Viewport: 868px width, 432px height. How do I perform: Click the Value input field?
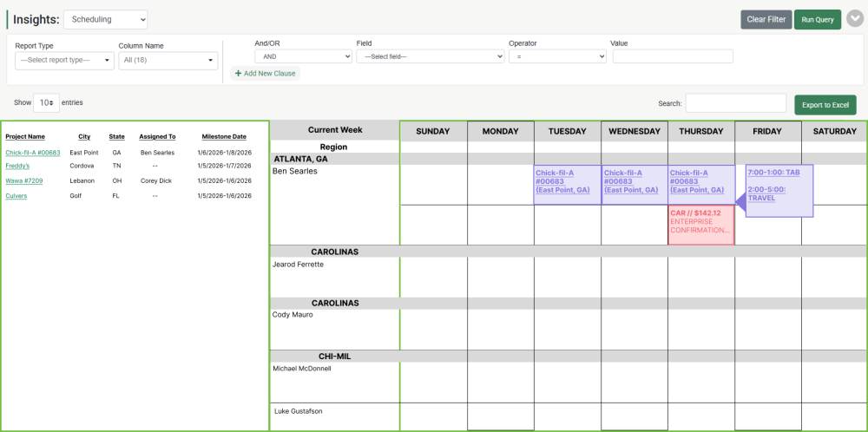click(x=672, y=56)
